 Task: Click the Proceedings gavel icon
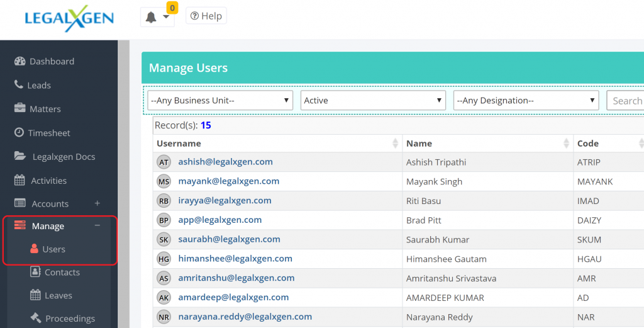35,318
